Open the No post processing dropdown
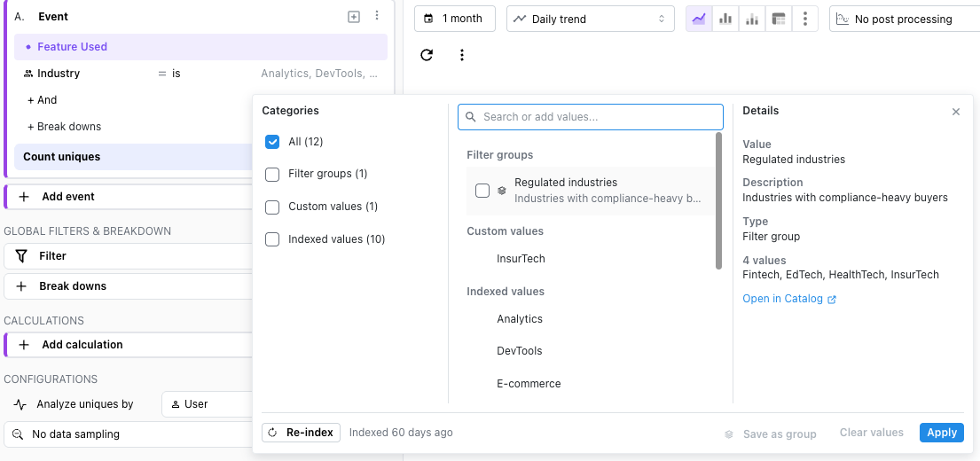This screenshot has width=980, height=461. pyautogui.click(x=905, y=19)
